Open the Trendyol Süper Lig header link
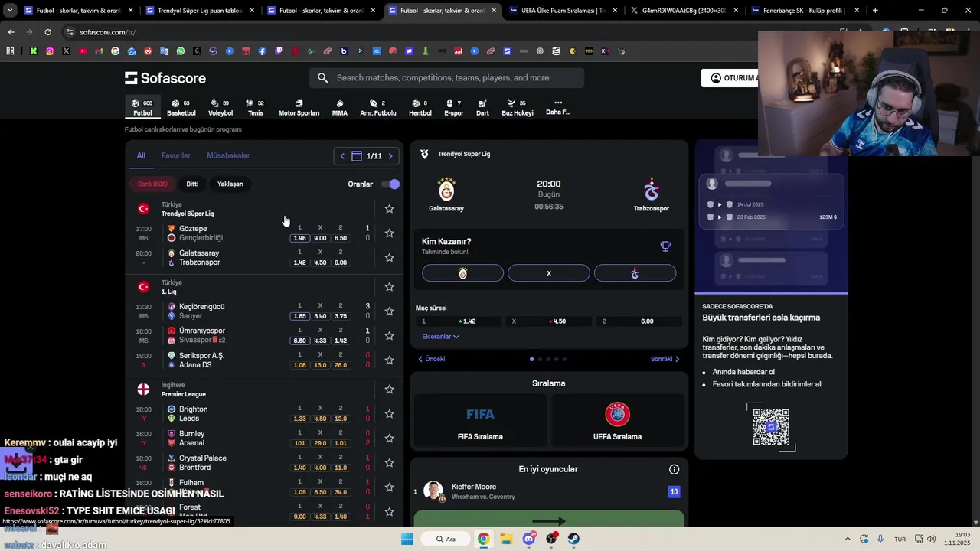Screen dimensions: 980x551 click(x=464, y=154)
